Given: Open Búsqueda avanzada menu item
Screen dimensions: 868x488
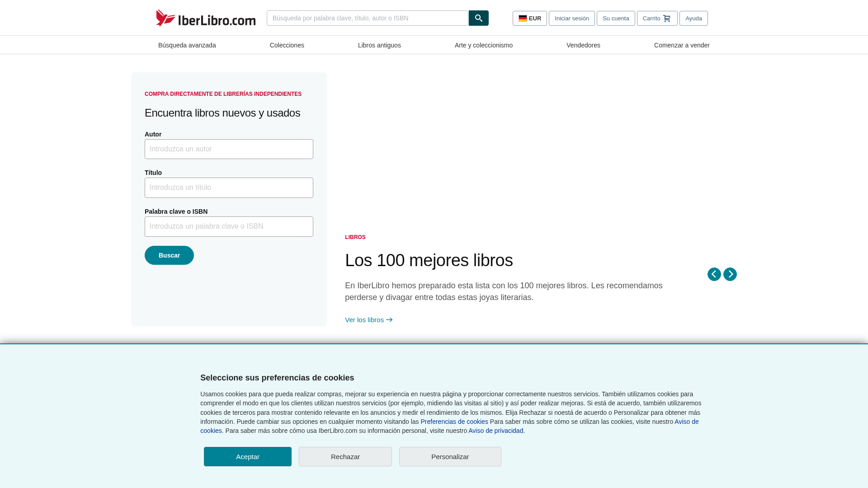Looking at the screenshot, I should 187,45.
